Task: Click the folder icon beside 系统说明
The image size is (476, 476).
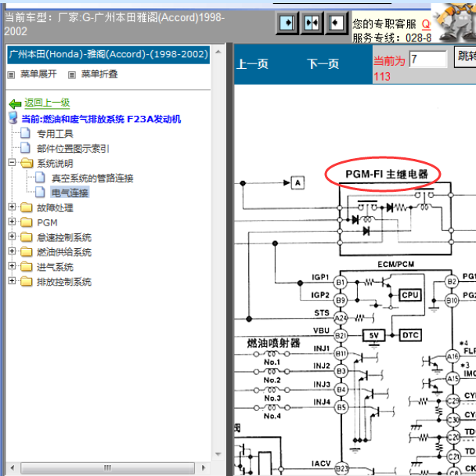Action: [x=27, y=163]
